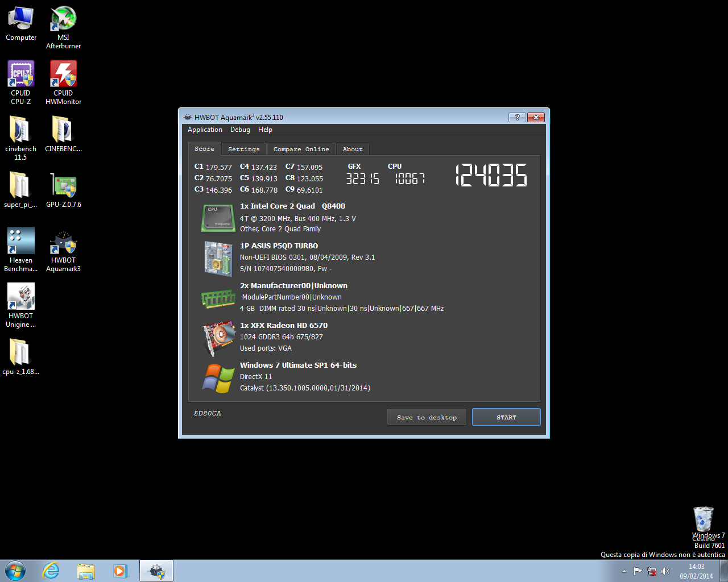Switch to the Compare Online tab
728x582 pixels.
click(x=301, y=149)
